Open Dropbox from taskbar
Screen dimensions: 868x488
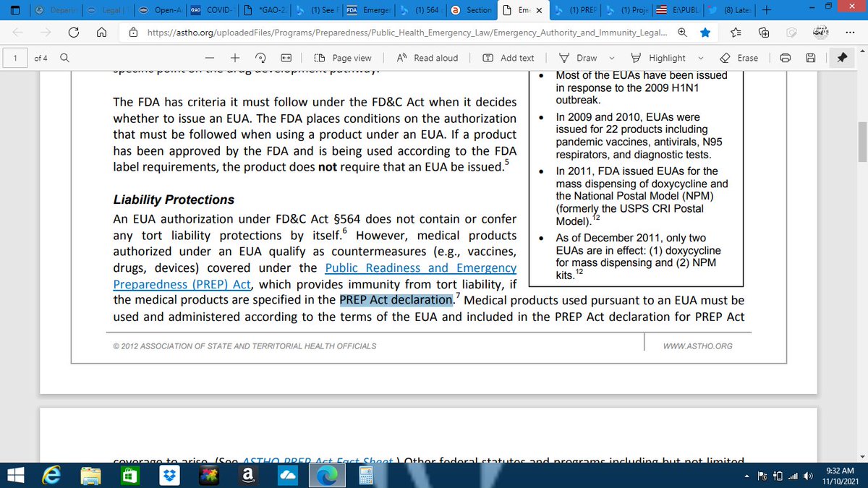pos(169,475)
